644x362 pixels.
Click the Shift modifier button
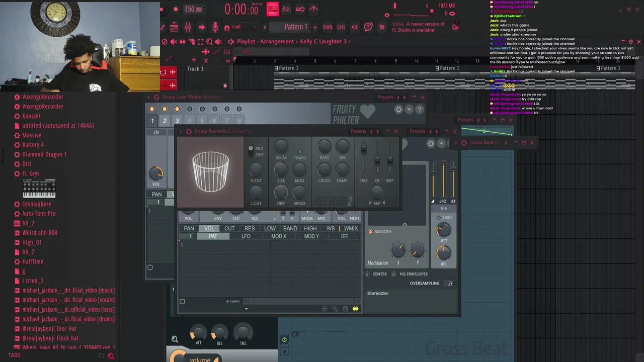tap(328, 27)
